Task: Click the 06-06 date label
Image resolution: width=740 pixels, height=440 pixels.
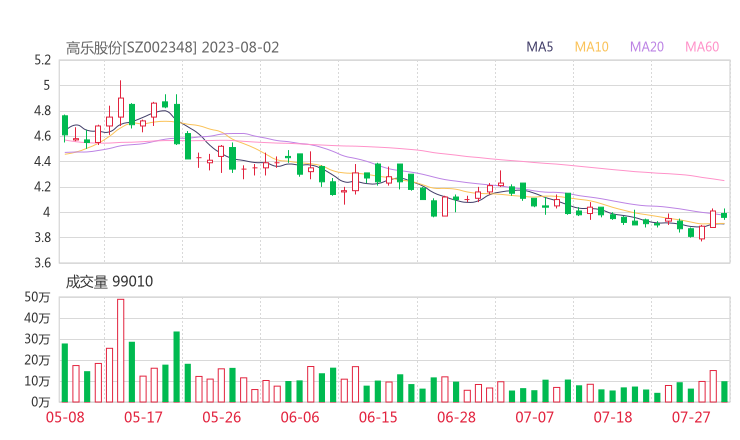Action: point(300,417)
